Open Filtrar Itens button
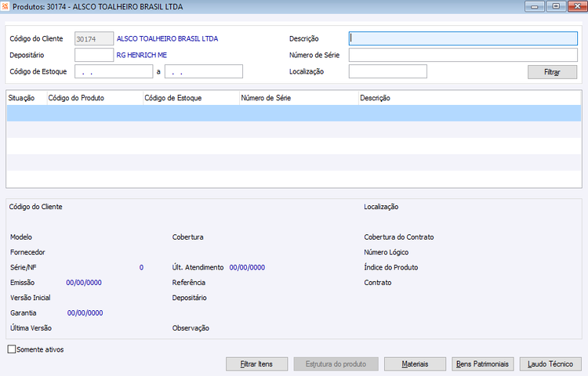The width and height of the screenshot is (588, 376). pyautogui.click(x=256, y=363)
